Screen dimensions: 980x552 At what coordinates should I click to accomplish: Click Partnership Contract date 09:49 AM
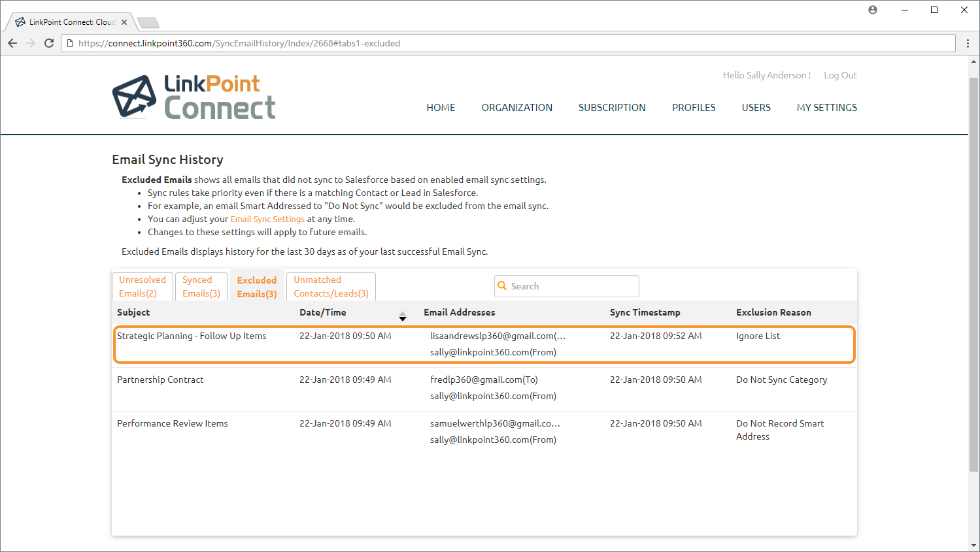345,380
